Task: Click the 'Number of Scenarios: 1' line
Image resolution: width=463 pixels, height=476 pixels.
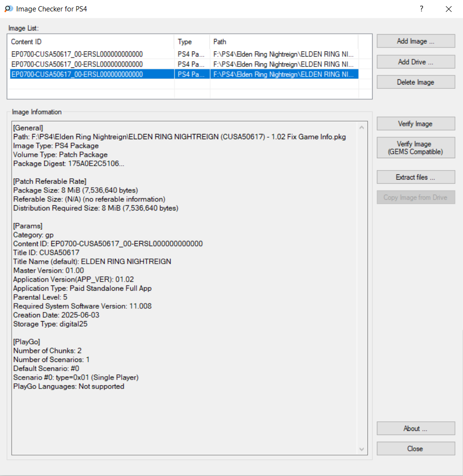Action: click(x=51, y=360)
